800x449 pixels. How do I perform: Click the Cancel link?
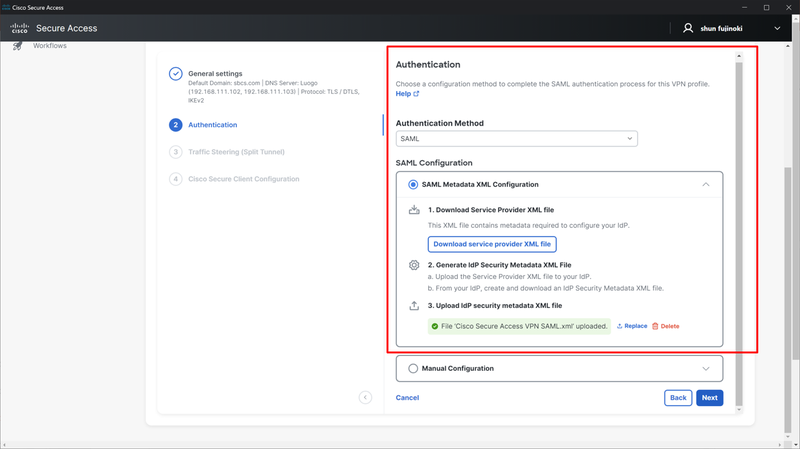tap(407, 398)
